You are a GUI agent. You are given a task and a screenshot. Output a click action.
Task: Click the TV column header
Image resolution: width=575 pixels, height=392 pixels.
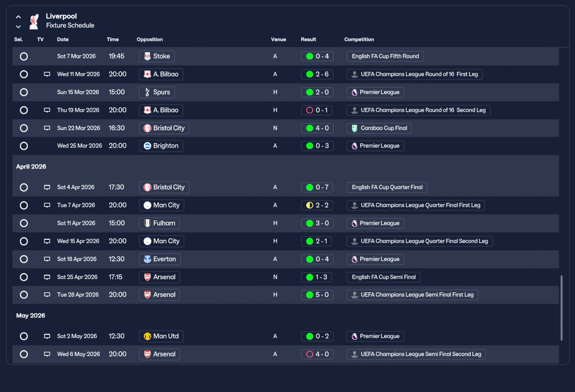click(x=40, y=40)
